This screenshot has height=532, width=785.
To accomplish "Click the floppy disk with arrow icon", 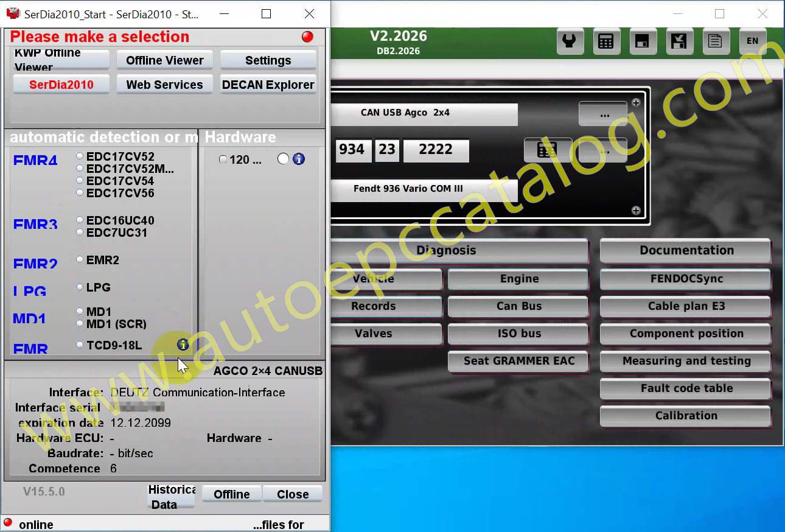I will [x=679, y=41].
